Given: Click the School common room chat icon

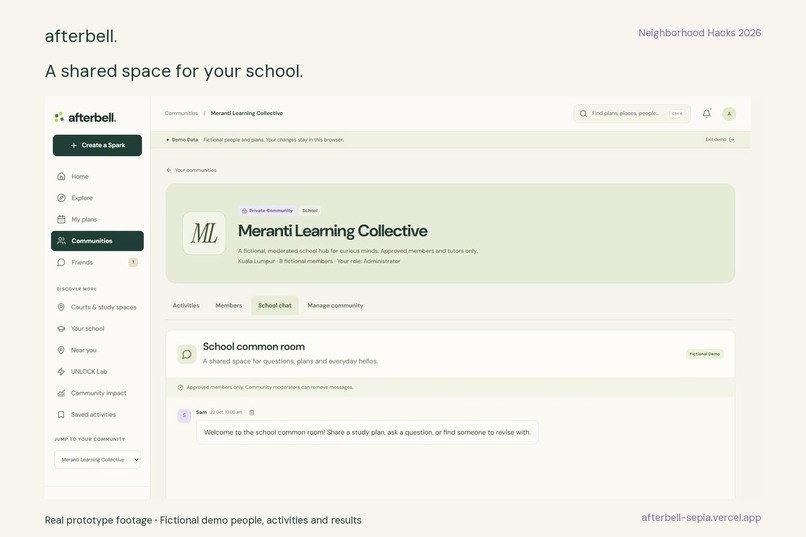Looking at the screenshot, I should (x=187, y=354).
